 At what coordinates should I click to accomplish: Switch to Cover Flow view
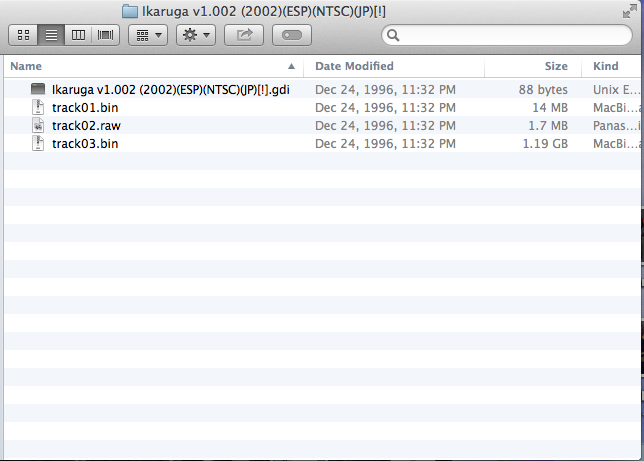pos(106,35)
